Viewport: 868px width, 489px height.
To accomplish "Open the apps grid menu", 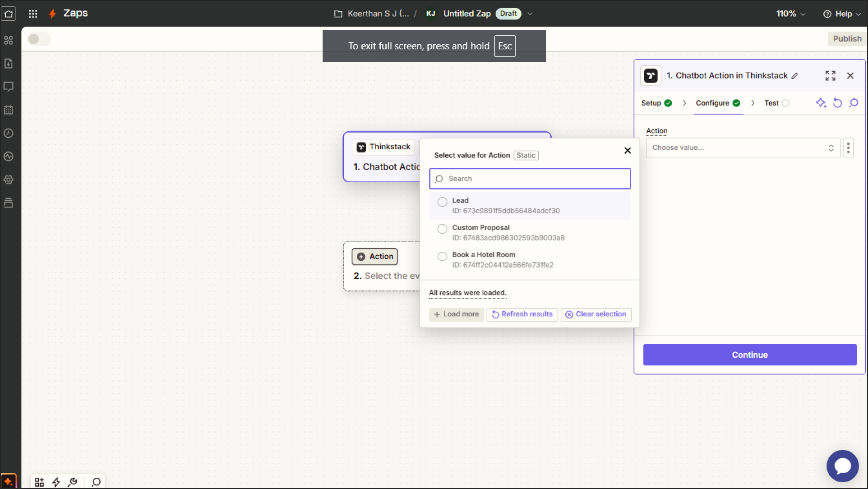I will click(x=33, y=14).
